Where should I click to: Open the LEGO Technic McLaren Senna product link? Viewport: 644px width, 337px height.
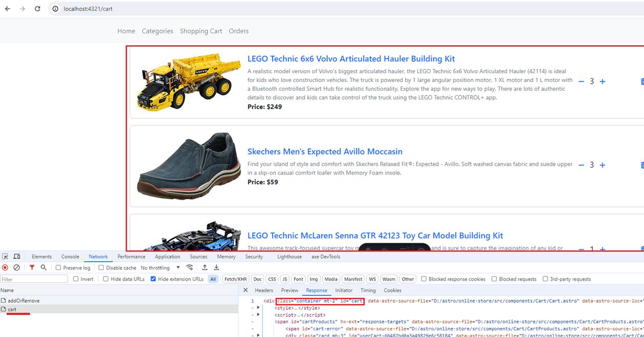tap(375, 236)
